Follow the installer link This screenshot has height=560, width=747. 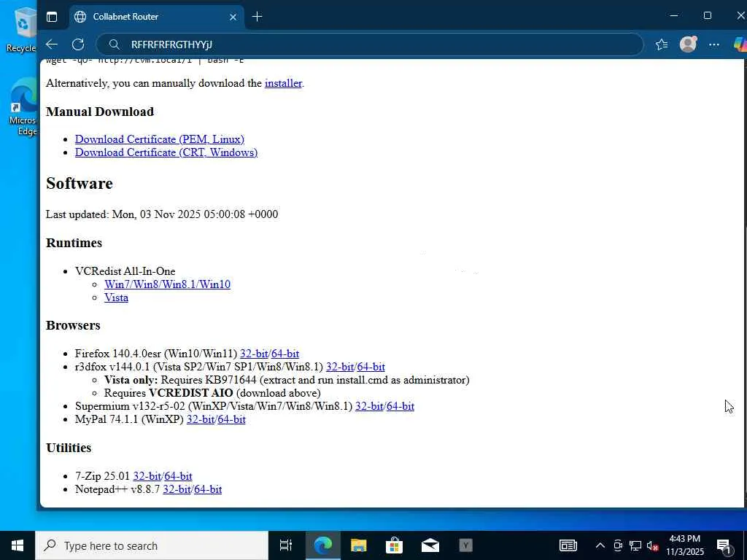click(283, 83)
